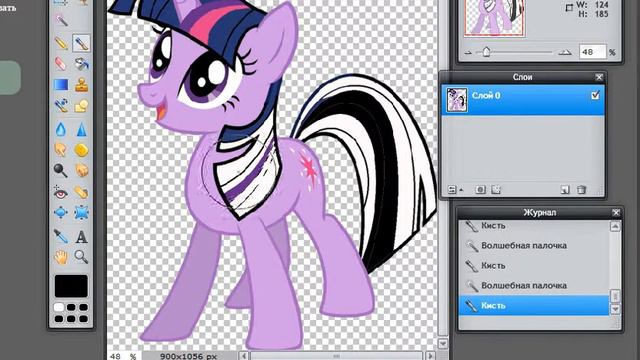The width and height of the screenshot is (640, 360).
Task: Click the status bar zoom value 48
Action: pyautogui.click(x=116, y=356)
